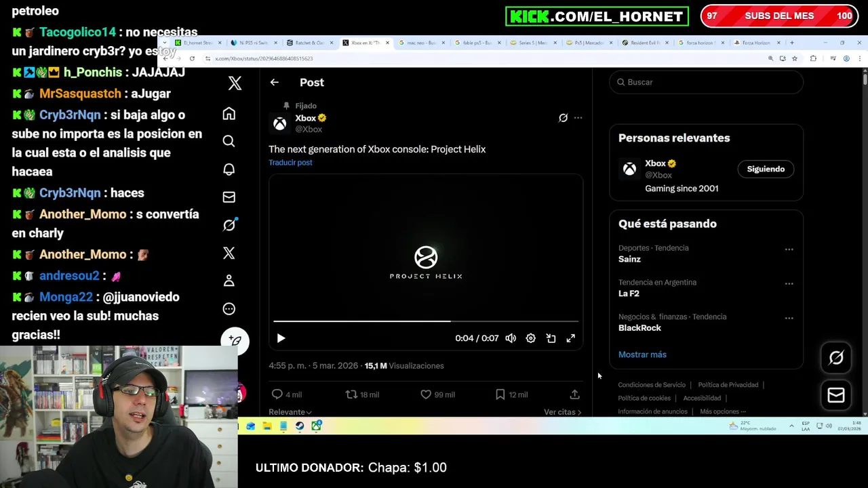The height and width of the screenshot is (488, 868).
Task: Open La F2 trending topic
Action: click(629, 293)
